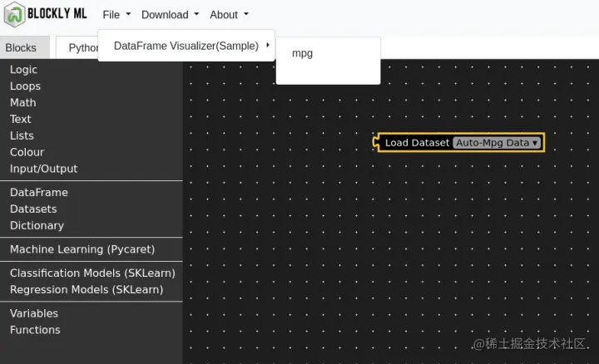Open the Functions block category
Image resolution: width=599 pixels, height=364 pixels.
[x=35, y=330]
